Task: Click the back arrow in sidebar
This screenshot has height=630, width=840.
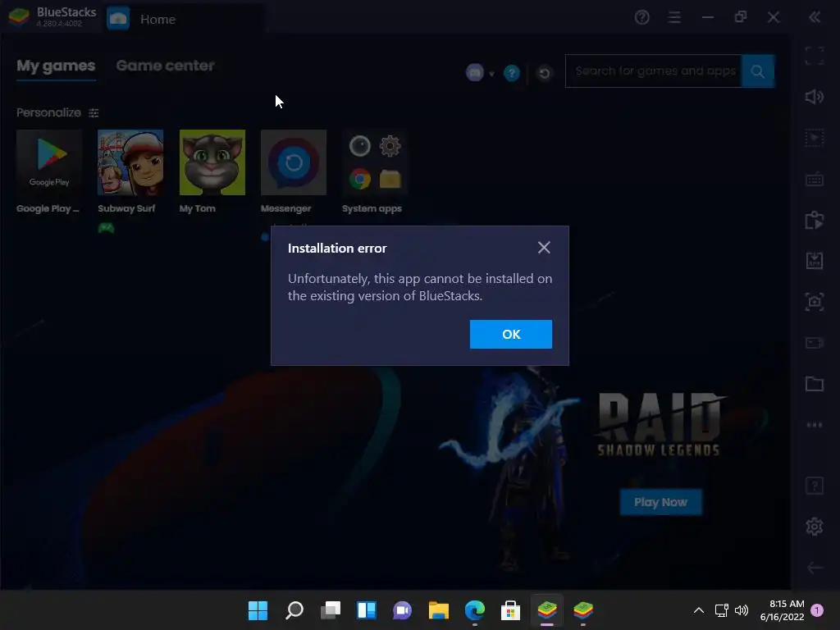Action: click(x=815, y=568)
